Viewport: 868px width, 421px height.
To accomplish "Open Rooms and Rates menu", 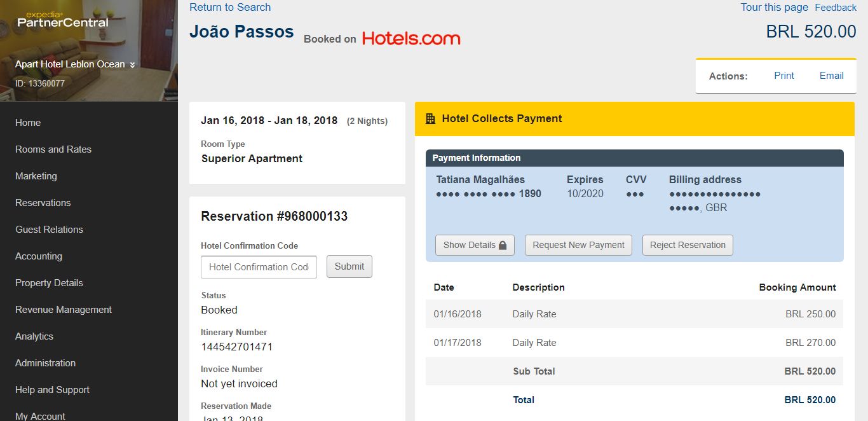I will 53,149.
